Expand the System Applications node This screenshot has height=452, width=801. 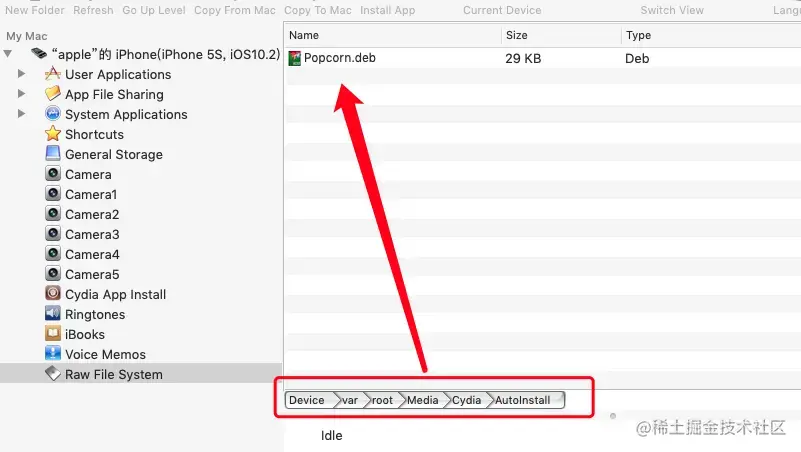tap(21, 113)
